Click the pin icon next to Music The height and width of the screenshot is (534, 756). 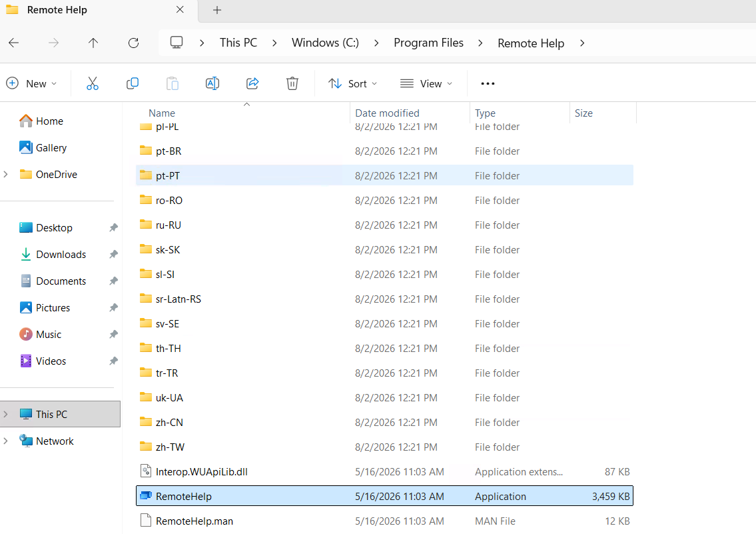point(113,334)
